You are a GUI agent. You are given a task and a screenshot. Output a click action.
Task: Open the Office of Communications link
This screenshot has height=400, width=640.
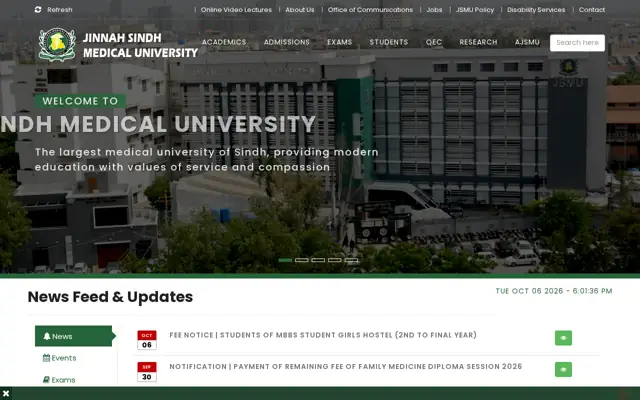coord(370,9)
